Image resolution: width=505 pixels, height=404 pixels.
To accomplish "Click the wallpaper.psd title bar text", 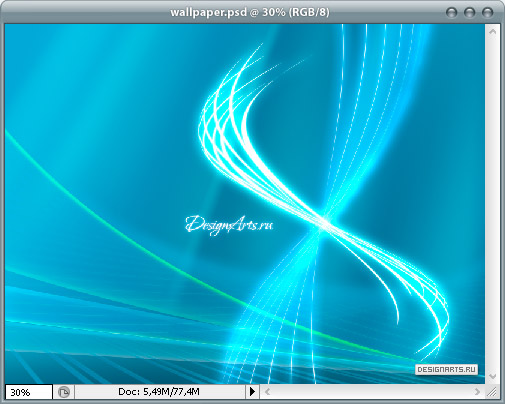I will point(250,12).
